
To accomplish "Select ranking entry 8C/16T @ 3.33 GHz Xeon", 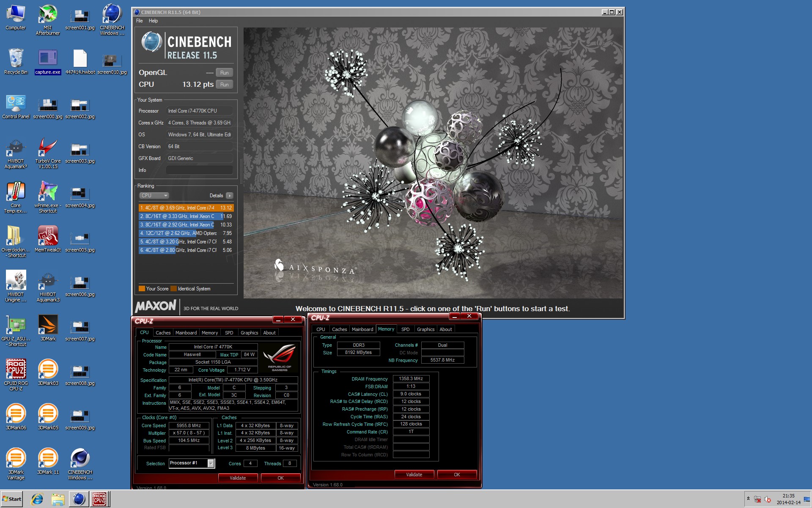I will [x=186, y=216].
